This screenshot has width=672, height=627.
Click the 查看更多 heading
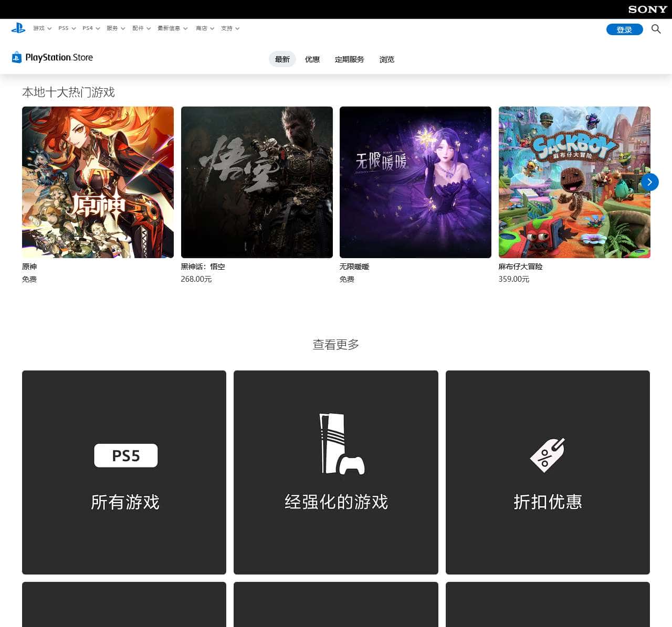336,345
